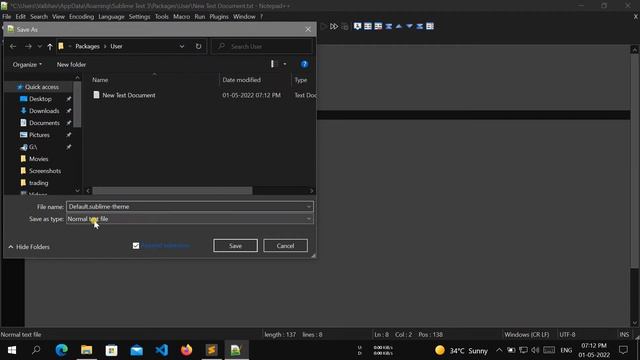Click the down triangle toolbar icon
This screenshot has height=360, width=640.
pos(409,26)
